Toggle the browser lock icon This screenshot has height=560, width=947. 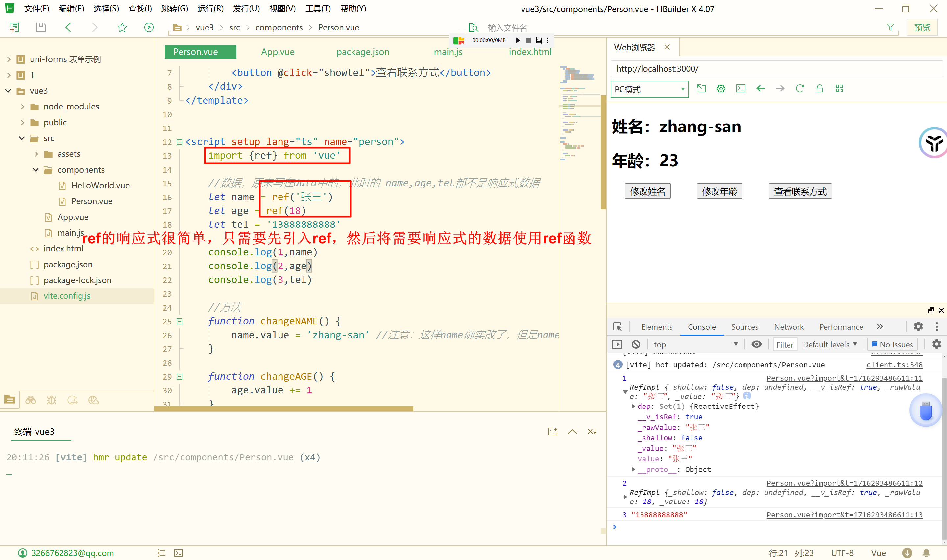click(x=819, y=89)
